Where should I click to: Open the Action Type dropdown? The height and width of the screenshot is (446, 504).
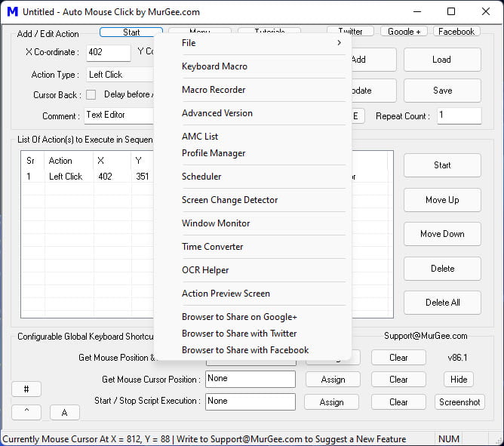point(121,75)
